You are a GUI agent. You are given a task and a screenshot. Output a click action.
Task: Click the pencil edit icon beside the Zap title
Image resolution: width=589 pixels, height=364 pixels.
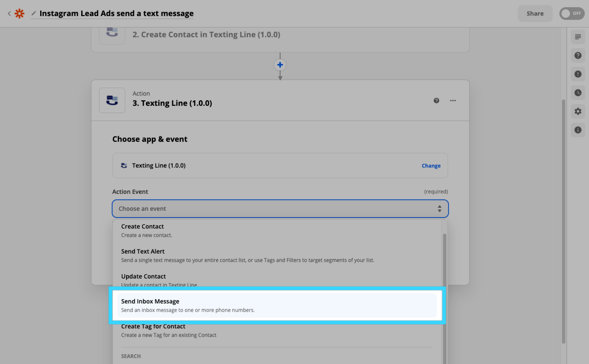click(x=34, y=14)
